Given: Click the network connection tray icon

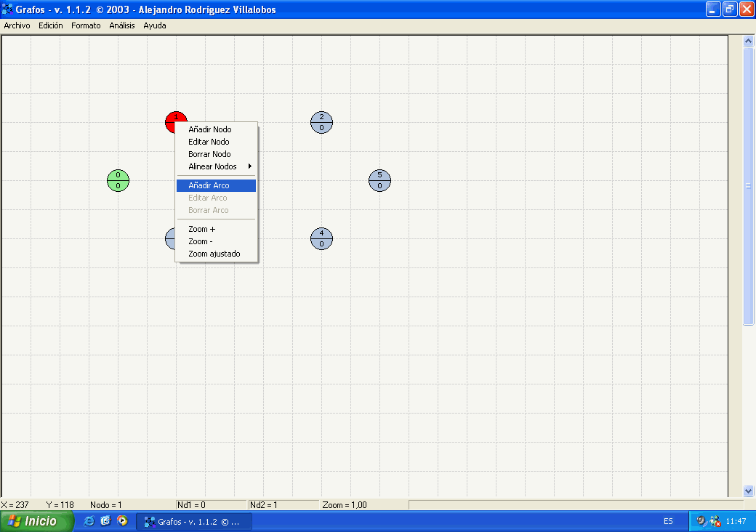Looking at the screenshot, I should coord(715,521).
